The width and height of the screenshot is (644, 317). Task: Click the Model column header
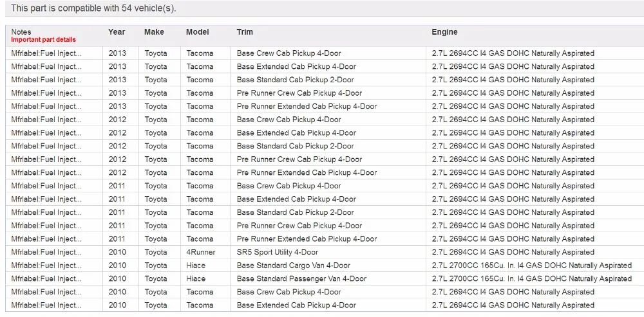coord(198,32)
